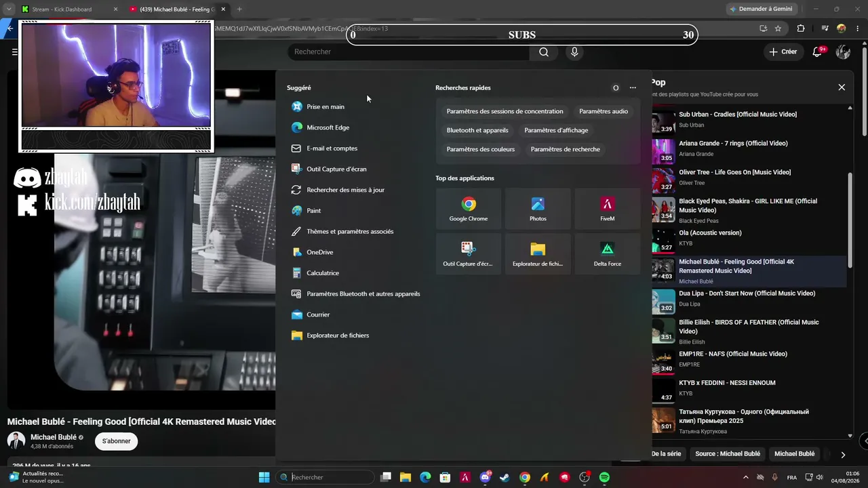Open the Chrome three-dot menu
The image size is (868, 488).
[x=858, y=28]
